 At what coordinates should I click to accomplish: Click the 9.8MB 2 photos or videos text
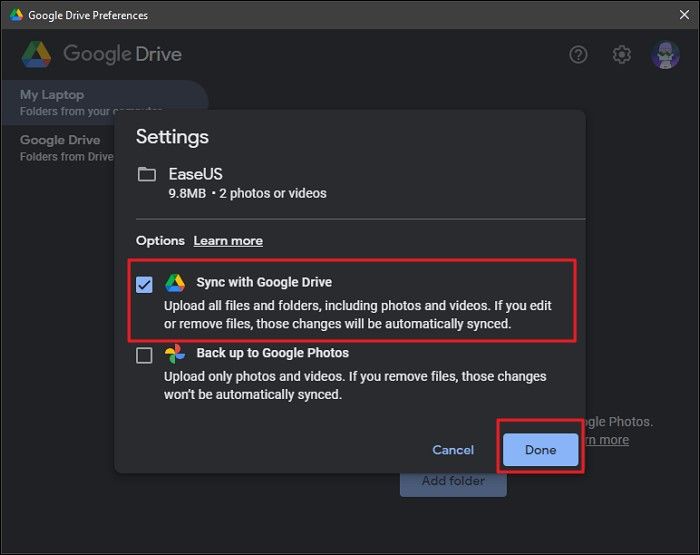tap(247, 193)
